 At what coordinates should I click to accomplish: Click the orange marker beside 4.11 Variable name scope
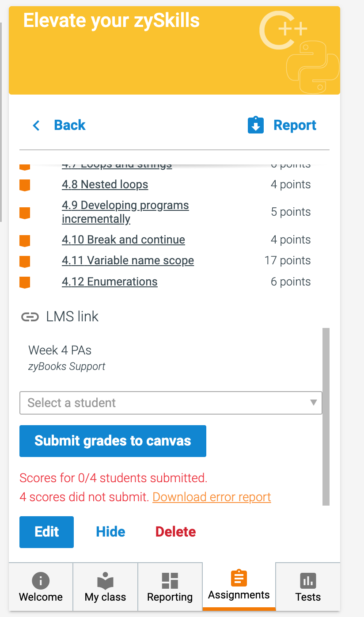pos(25,260)
